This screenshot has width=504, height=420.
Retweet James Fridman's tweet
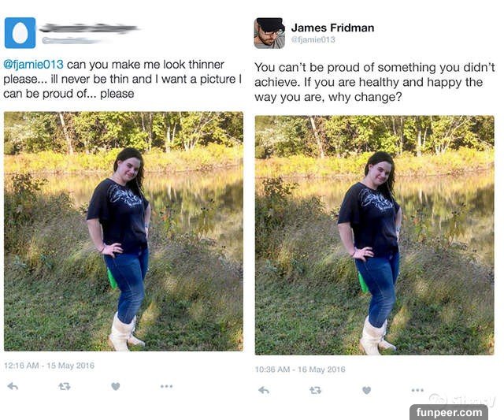click(315, 390)
